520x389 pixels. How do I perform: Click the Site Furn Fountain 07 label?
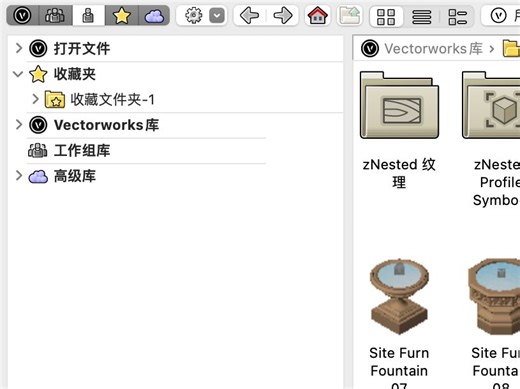(399, 367)
